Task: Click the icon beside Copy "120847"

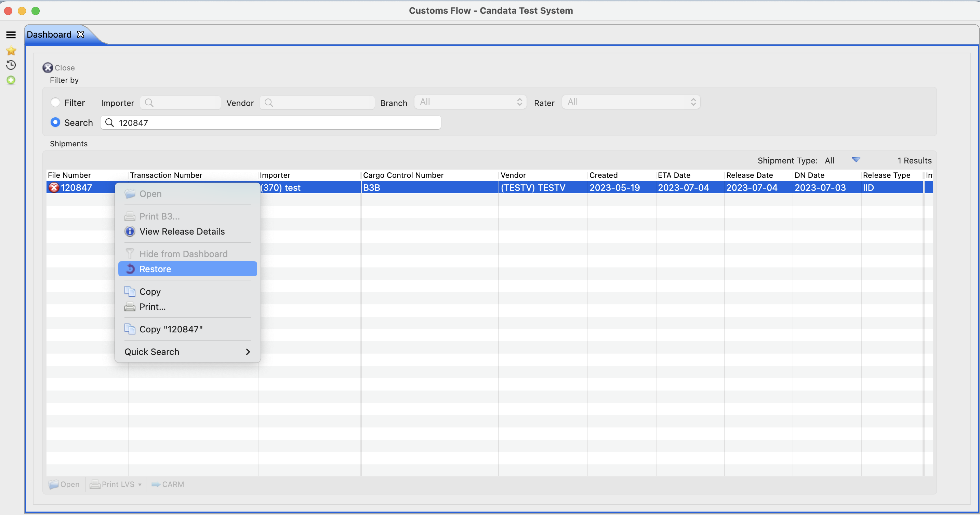Action: (130, 329)
